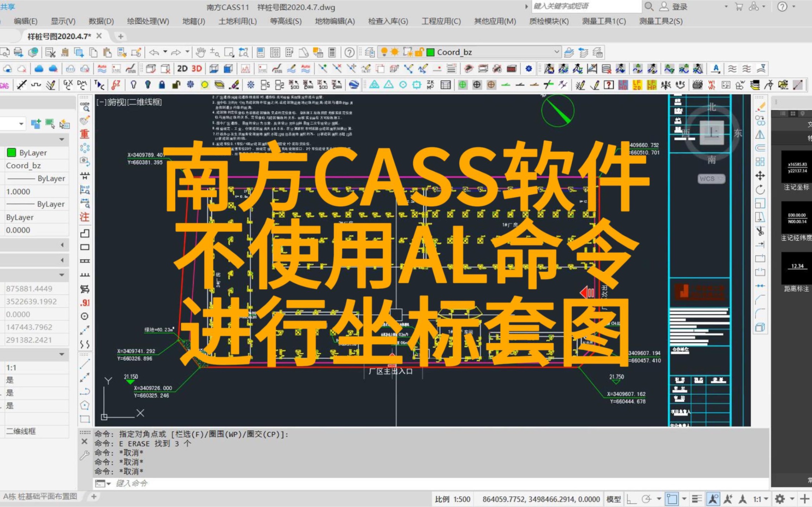Toggle the white lightbulb layer off icon

click(133, 85)
